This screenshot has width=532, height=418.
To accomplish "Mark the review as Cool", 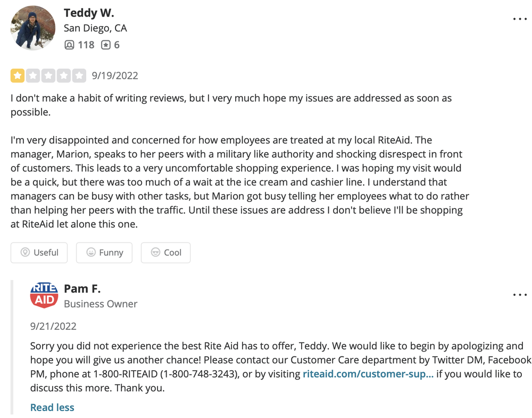I will point(165,253).
